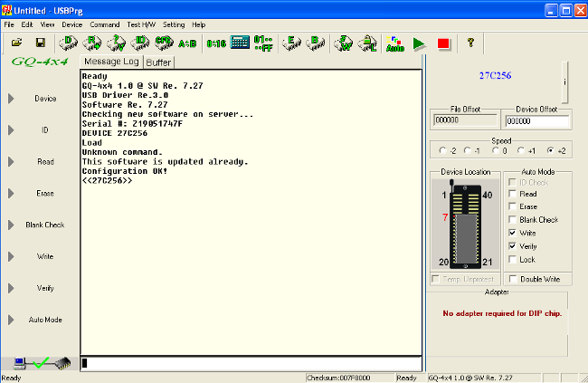
Task: Expand the Read sidebar arrow
Action: click(11, 162)
